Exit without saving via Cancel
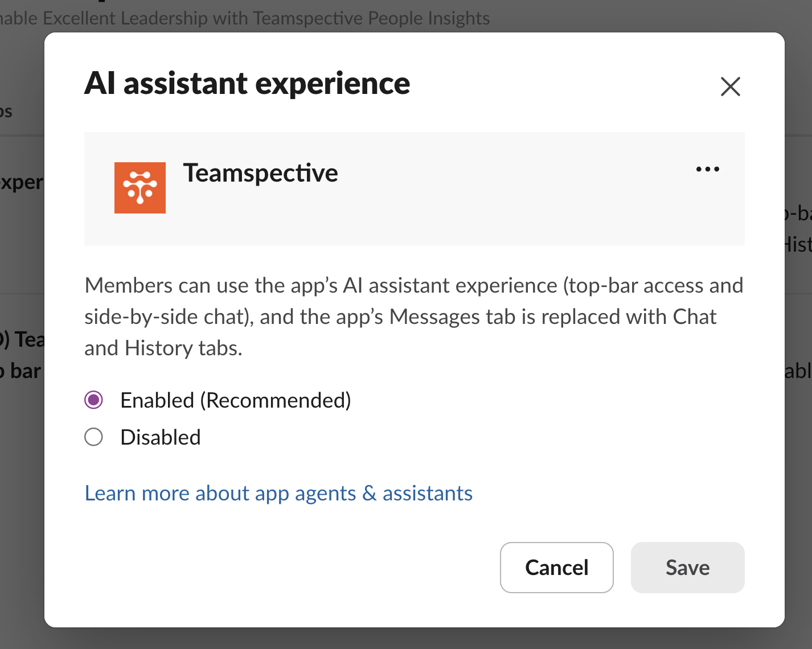This screenshot has height=649, width=812. click(x=556, y=568)
